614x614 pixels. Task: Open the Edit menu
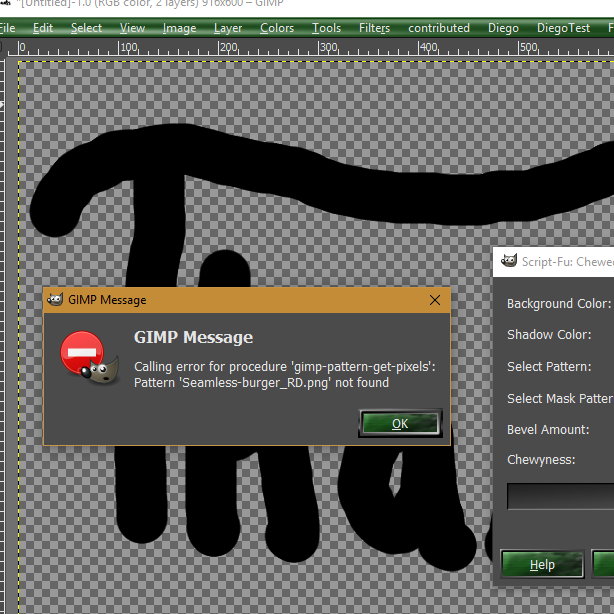pos(43,28)
